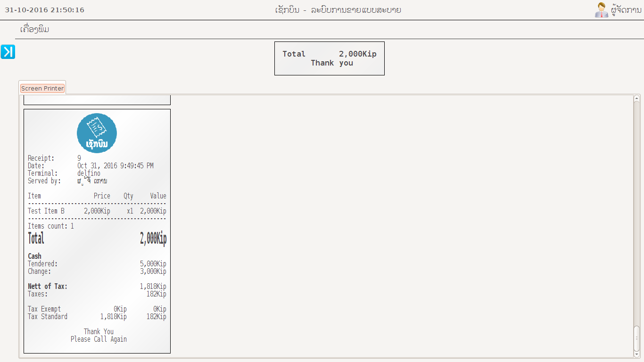Click the Tendered 5,000Kip value
644x362 pixels.
(153, 264)
